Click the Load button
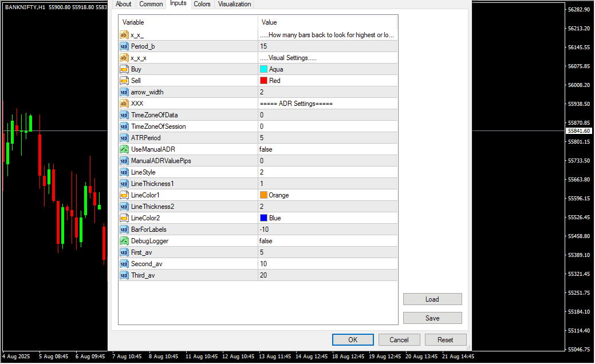 tap(432, 299)
